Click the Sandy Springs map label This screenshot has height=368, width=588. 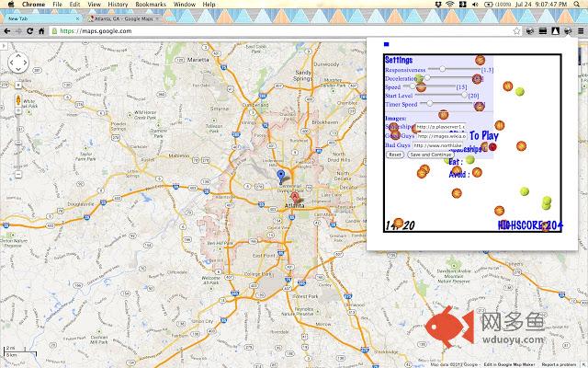[x=302, y=75]
